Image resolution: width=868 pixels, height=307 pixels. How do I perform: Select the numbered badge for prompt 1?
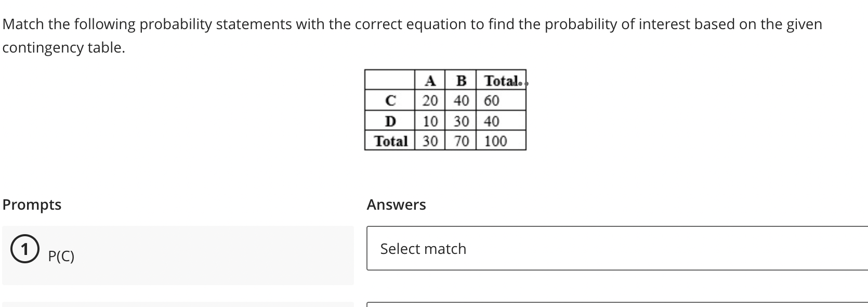click(x=24, y=249)
